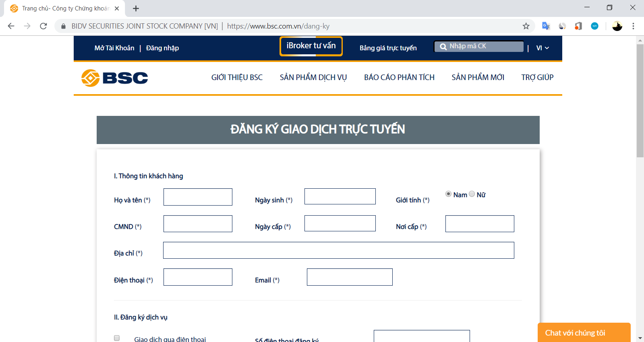Click the ĐĂNG KÝ GIAO DỊCH TRỰC TUYẾN heading
Image resolution: width=644 pixels, height=342 pixels.
[318, 129]
